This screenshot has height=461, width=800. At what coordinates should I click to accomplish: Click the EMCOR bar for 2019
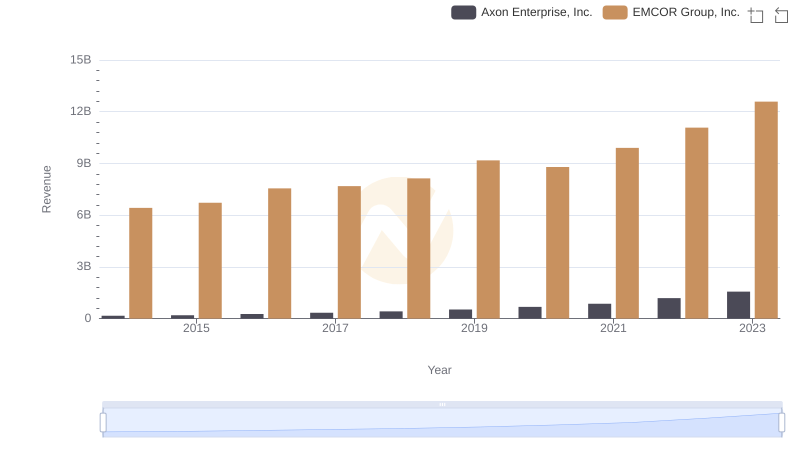(488, 239)
